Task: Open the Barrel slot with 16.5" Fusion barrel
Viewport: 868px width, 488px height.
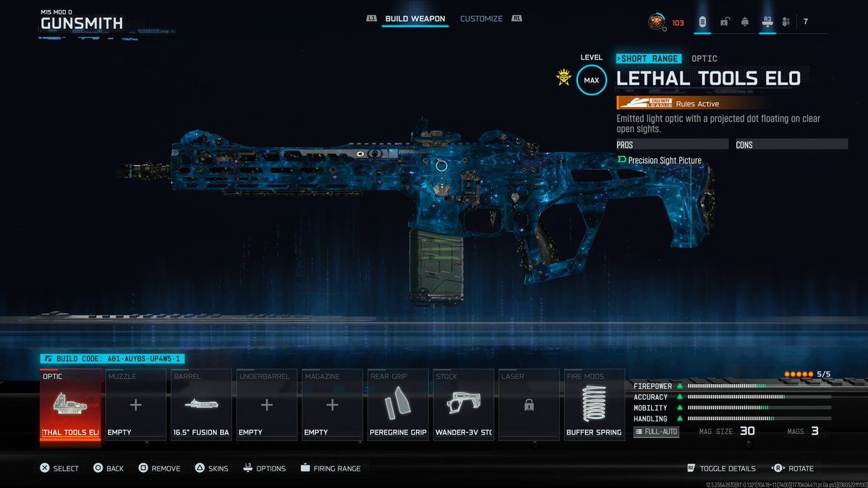Action: point(201,404)
